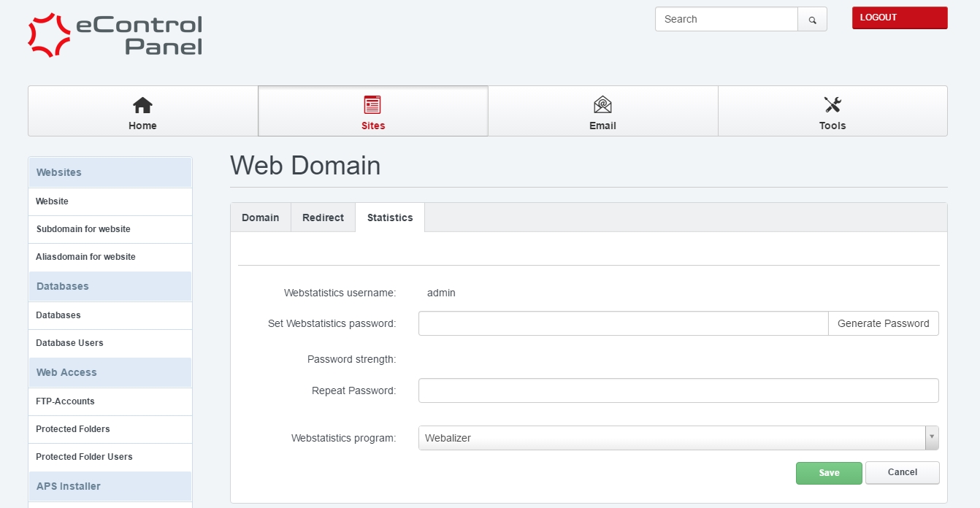Switch to the Domain tab
Image resolution: width=980 pixels, height=508 pixels.
click(260, 218)
